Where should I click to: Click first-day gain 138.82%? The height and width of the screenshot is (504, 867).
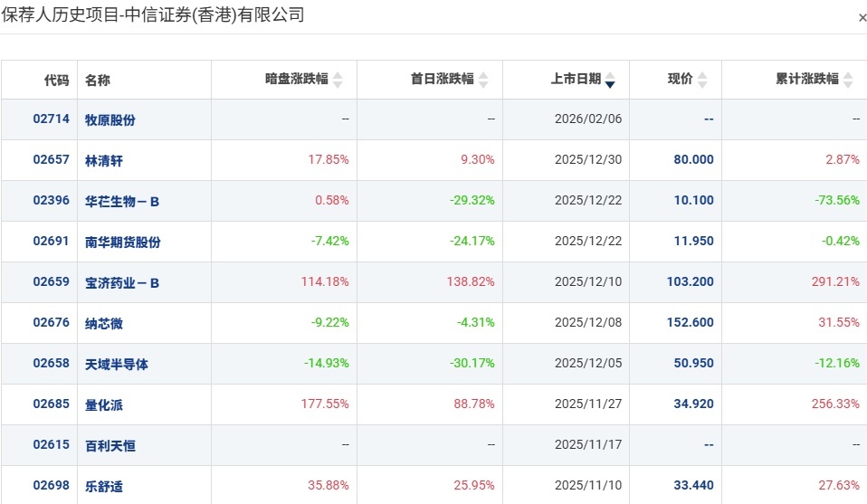coord(471,281)
